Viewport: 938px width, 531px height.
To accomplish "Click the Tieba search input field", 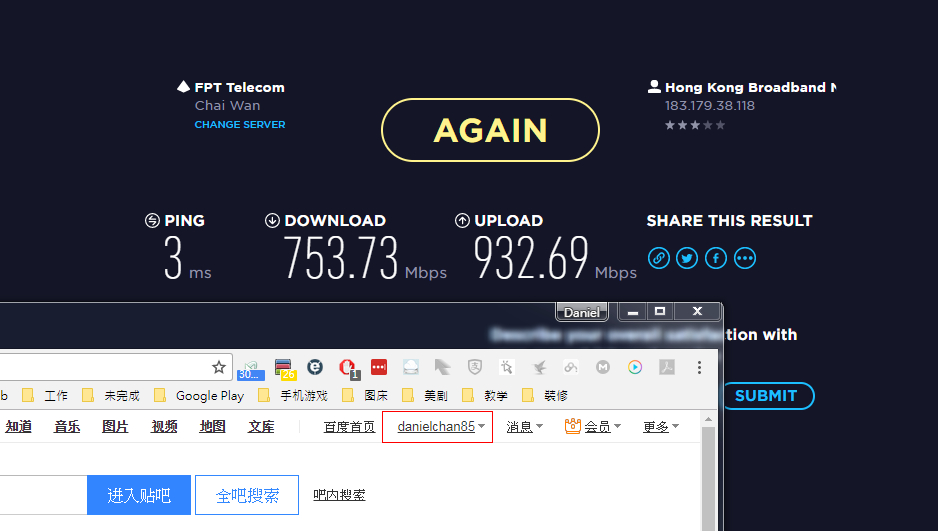I will point(43,495).
